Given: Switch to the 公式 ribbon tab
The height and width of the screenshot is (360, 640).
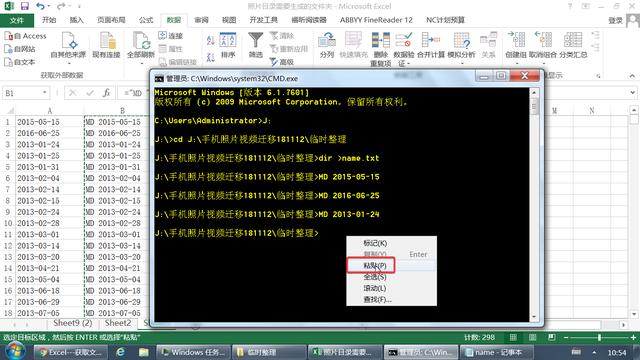Looking at the screenshot, I should coord(146,20).
